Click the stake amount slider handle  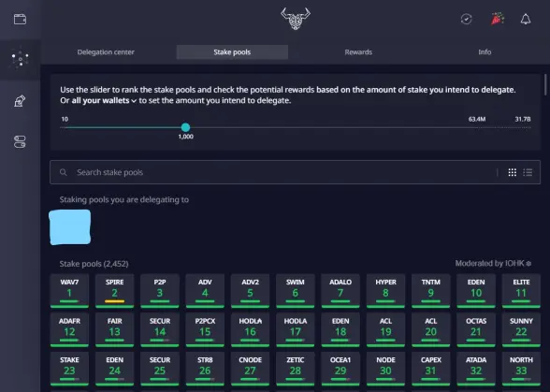pos(185,127)
